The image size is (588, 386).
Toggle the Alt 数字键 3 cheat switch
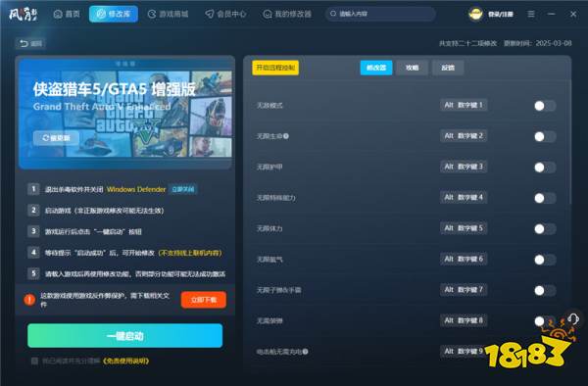point(545,168)
